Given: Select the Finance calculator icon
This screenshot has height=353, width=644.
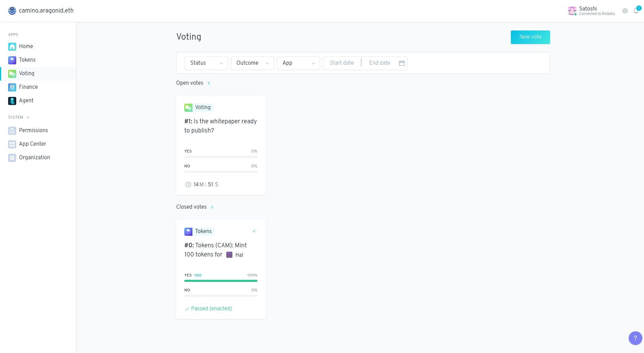Looking at the screenshot, I should pyautogui.click(x=12, y=87).
